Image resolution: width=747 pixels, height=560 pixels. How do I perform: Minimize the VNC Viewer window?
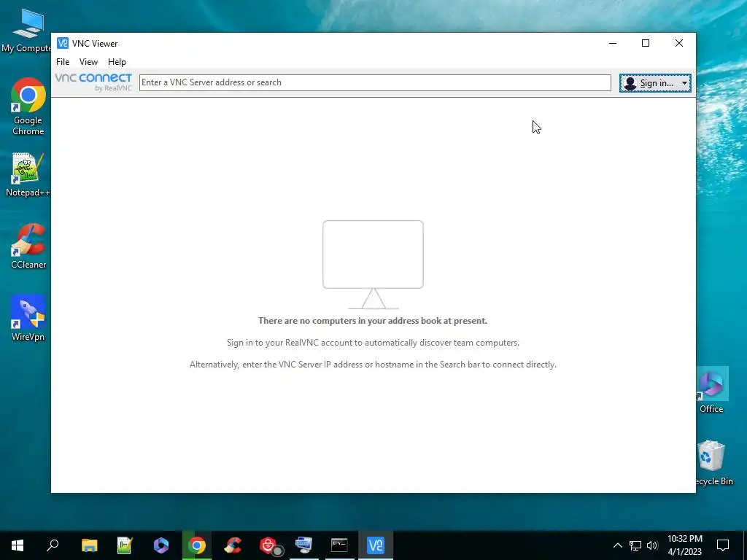click(613, 43)
